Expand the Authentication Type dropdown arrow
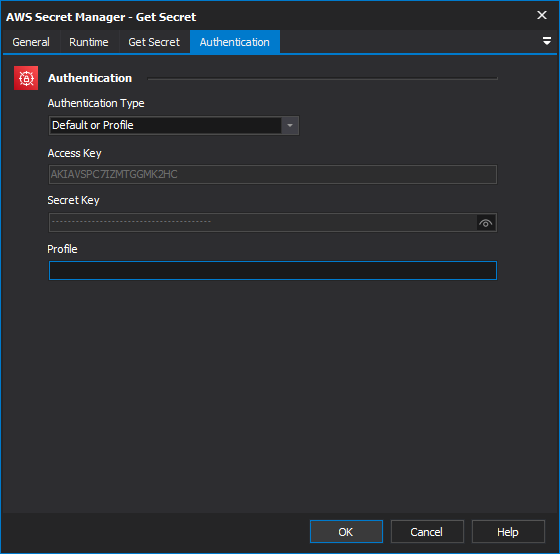This screenshot has height=554, width=560. (x=290, y=125)
